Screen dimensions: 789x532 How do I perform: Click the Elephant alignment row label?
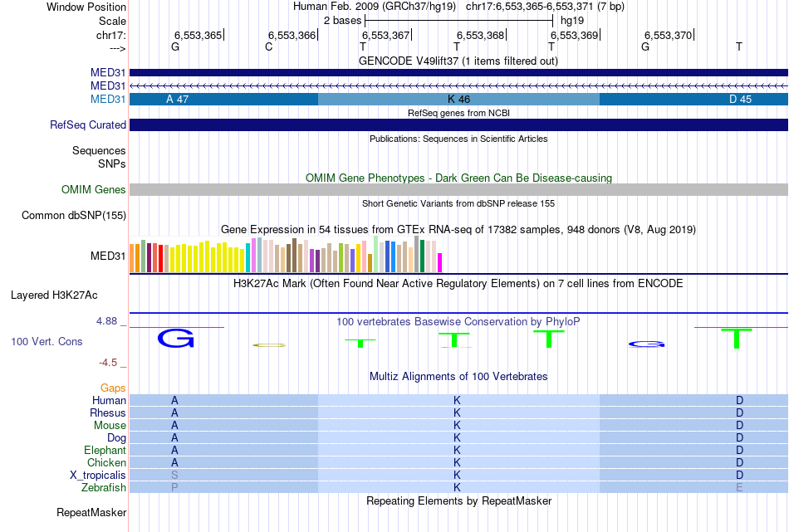click(105, 451)
